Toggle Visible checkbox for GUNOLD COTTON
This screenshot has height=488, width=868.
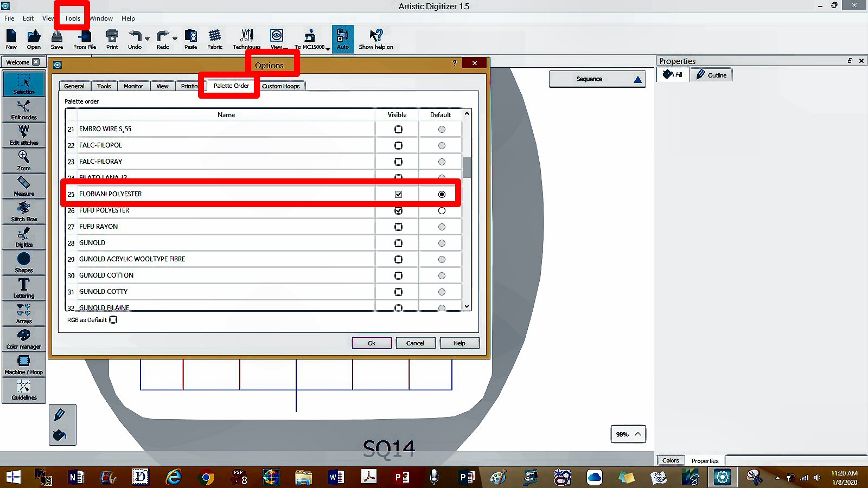pos(398,275)
